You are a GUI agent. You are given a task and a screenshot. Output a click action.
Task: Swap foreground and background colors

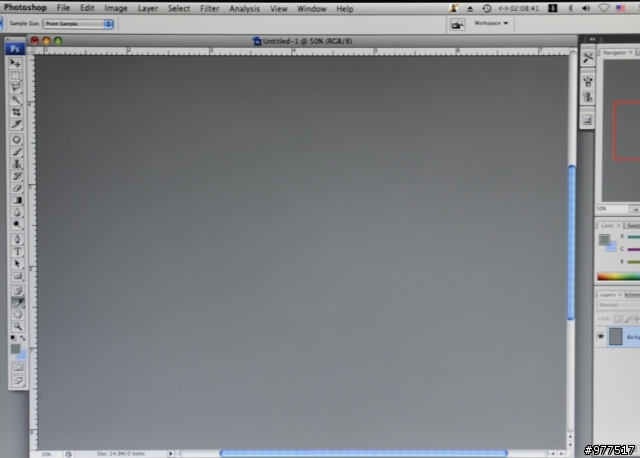22,338
